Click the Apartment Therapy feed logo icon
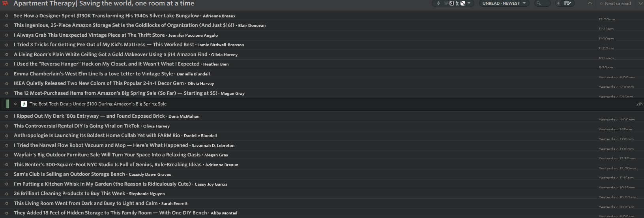This screenshot has height=218, width=644. [x=5, y=3]
